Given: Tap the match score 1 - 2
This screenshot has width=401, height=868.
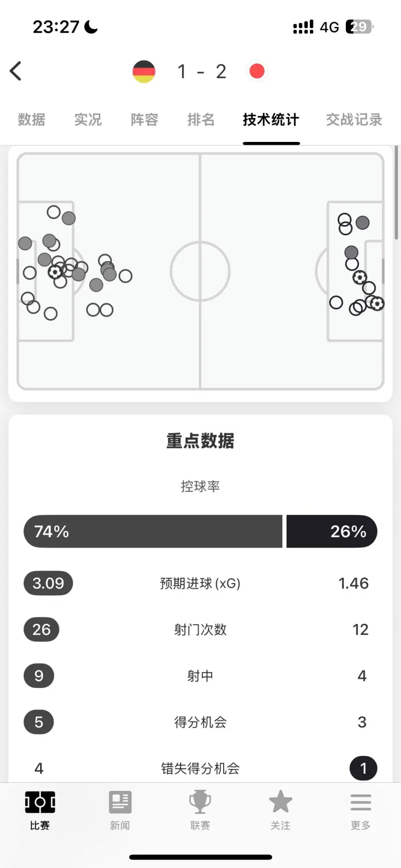Looking at the screenshot, I should pyautogui.click(x=202, y=72).
